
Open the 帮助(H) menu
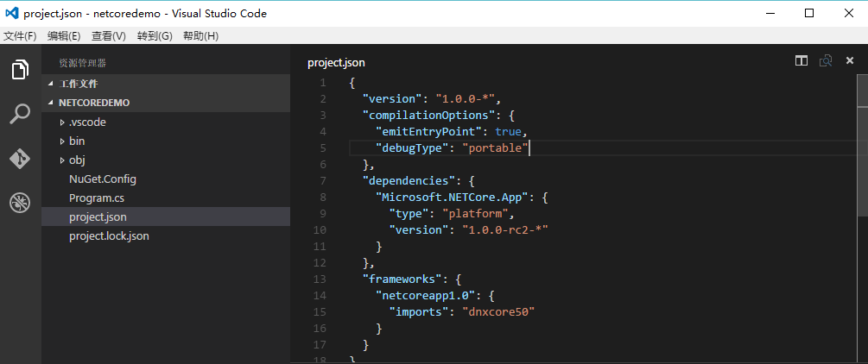click(201, 36)
